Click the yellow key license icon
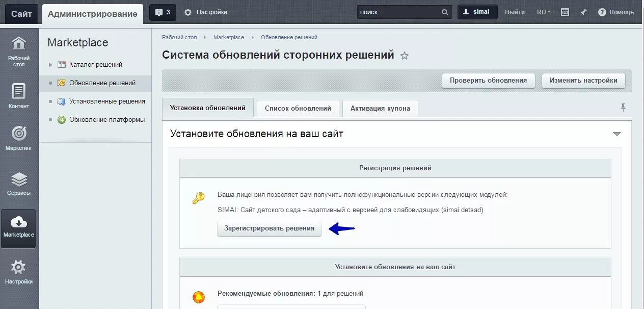 198,198
